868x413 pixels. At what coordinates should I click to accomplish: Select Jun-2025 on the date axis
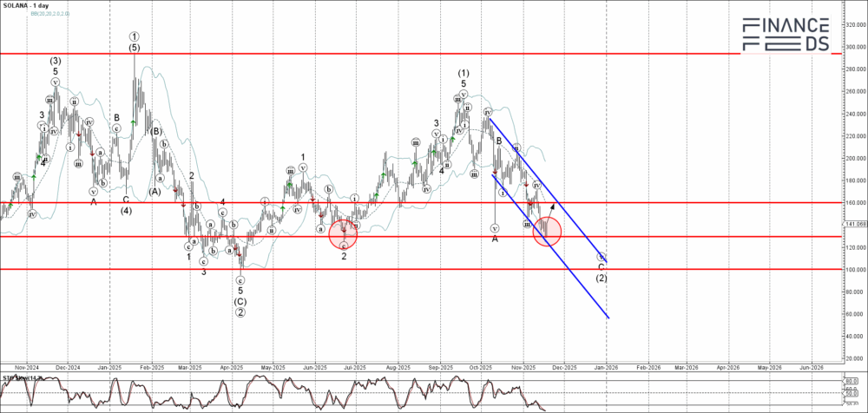coord(314,367)
